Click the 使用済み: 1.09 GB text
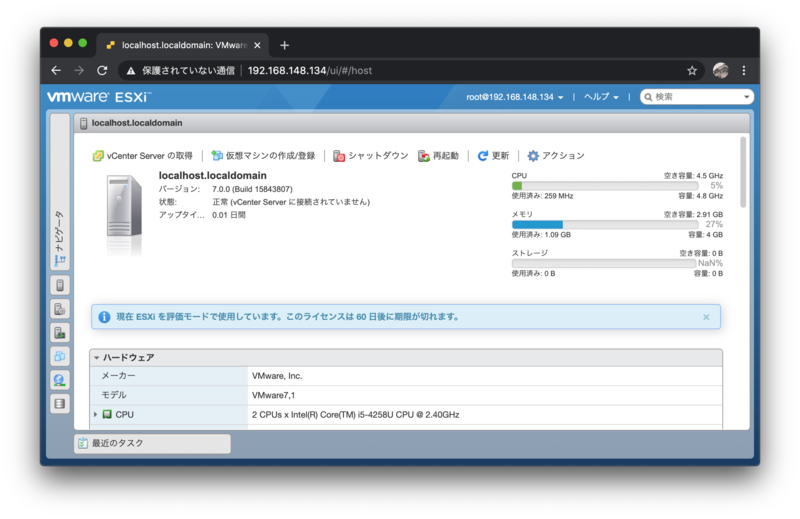 [541, 235]
